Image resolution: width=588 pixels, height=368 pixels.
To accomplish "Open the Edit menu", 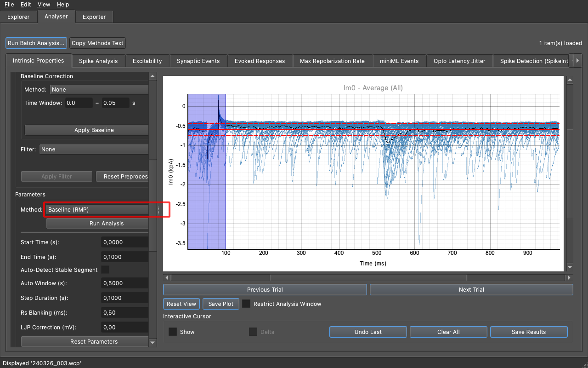I will point(26,5).
